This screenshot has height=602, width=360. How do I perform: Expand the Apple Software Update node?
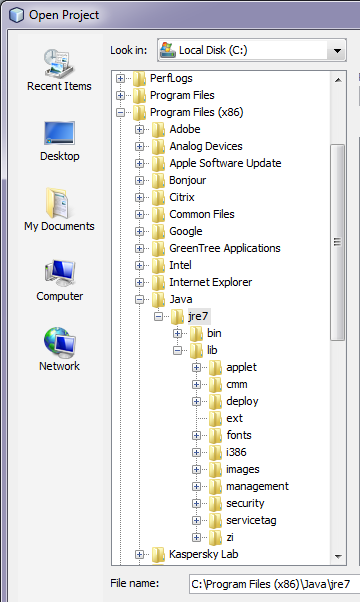139,164
